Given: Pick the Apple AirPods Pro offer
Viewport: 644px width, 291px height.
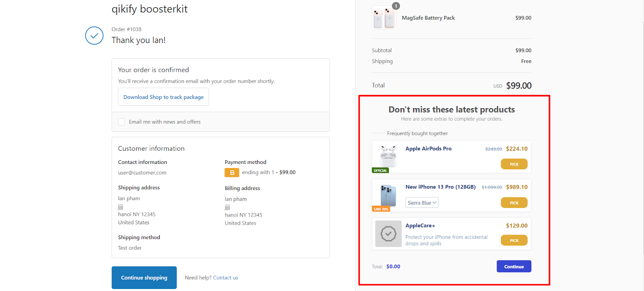Looking at the screenshot, I should click(x=514, y=164).
